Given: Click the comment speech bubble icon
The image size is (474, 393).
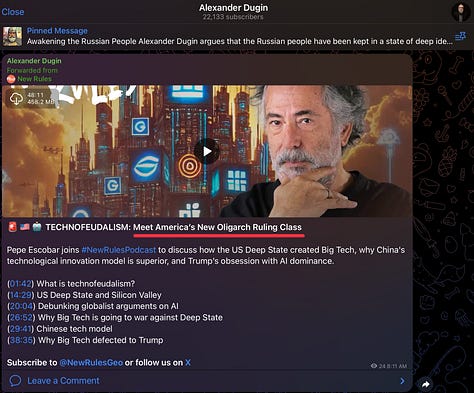Looking at the screenshot, I should pos(15,381).
